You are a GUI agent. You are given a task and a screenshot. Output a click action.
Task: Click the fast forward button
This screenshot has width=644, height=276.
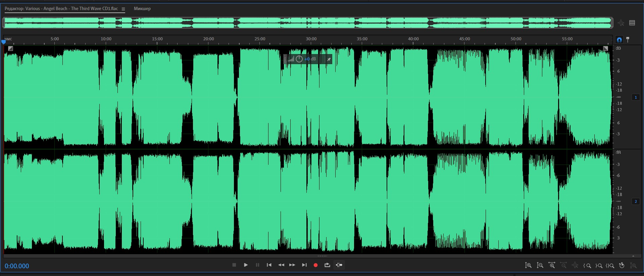coord(292,265)
